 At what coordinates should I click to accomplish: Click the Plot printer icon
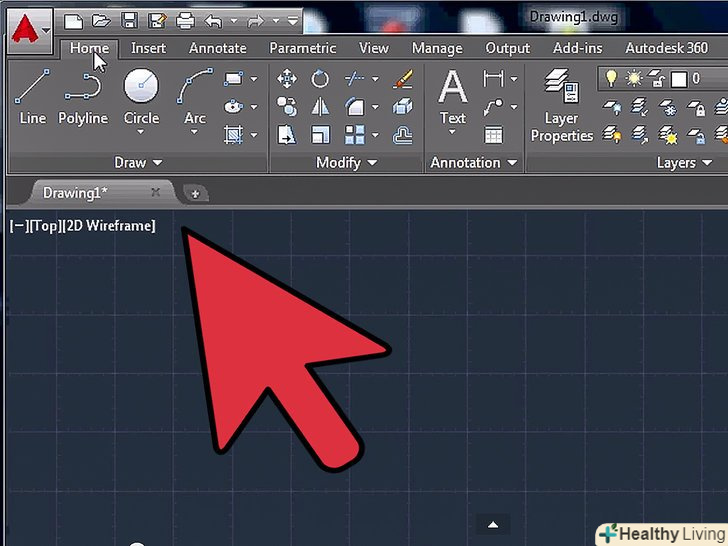pyautogui.click(x=185, y=21)
